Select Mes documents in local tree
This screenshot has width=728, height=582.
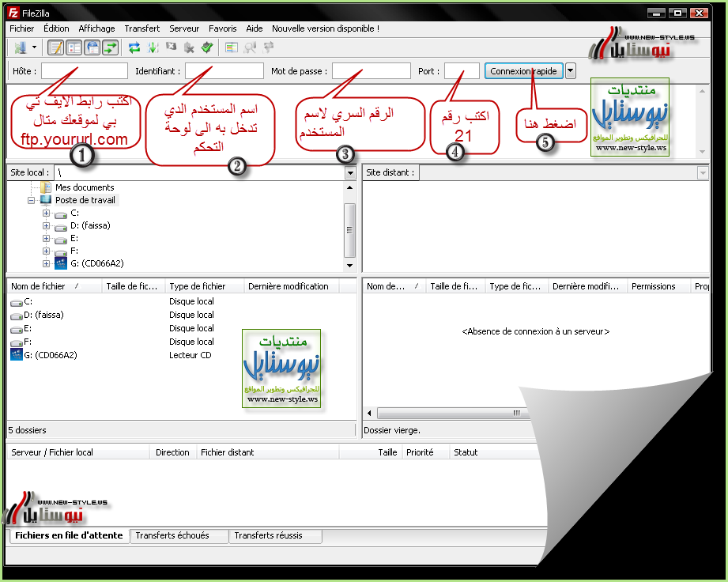[x=85, y=187]
